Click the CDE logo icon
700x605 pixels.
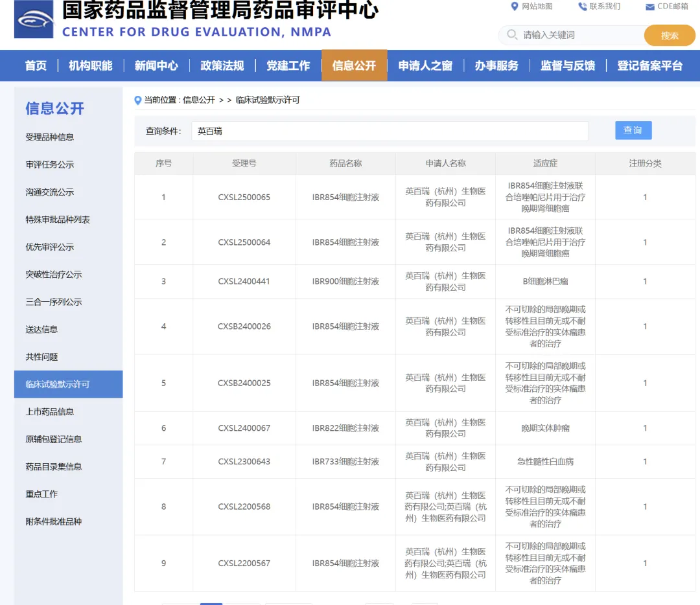pyautogui.click(x=34, y=19)
